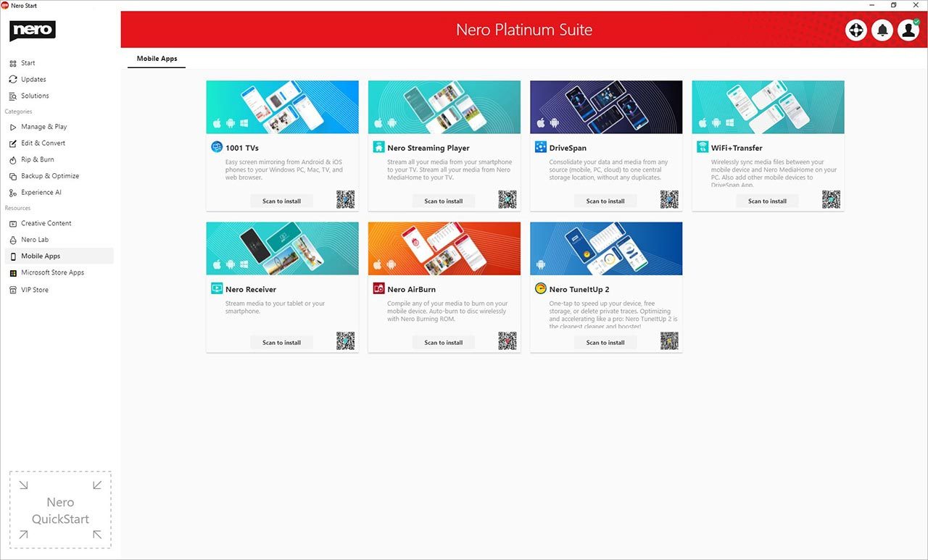Click the Nero Streaming Player banner image
Viewport: 928px width, 560px height.
pyautogui.click(x=444, y=107)
